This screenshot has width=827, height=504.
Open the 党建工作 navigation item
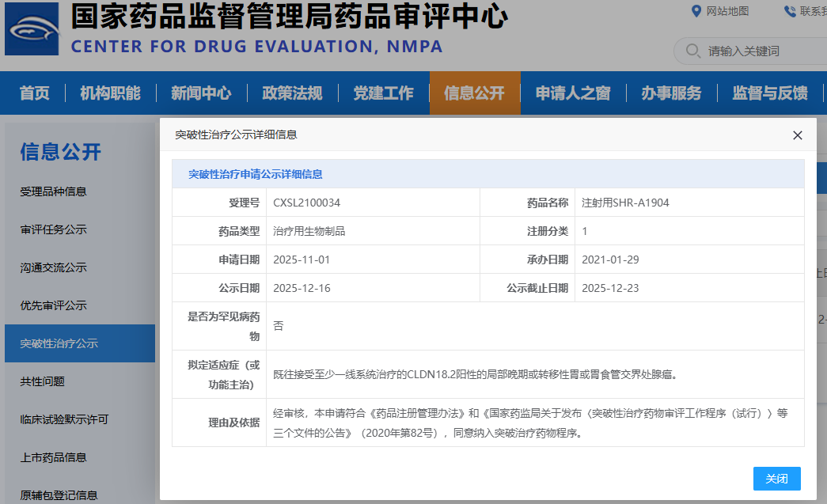click(x=383, y=93)
